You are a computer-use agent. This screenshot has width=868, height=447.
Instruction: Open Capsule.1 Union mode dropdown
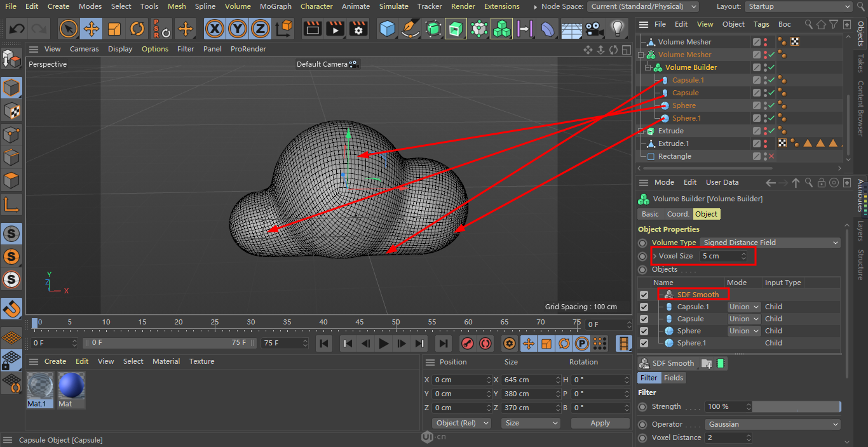point(744,307)
